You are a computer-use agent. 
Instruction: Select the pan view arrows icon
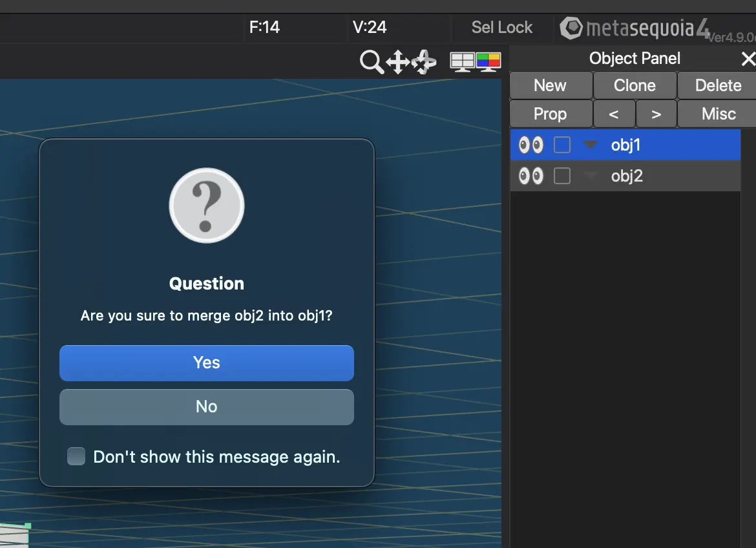[398, 62]
